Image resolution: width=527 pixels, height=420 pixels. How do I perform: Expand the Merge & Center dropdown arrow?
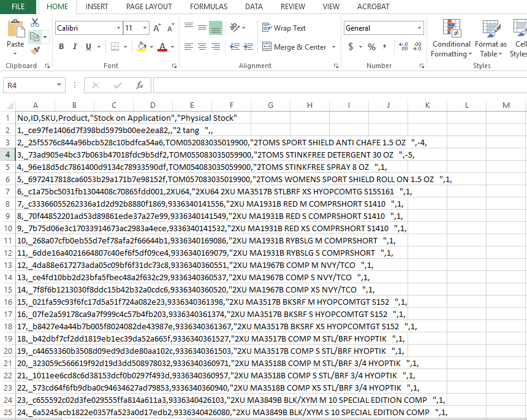334,47
